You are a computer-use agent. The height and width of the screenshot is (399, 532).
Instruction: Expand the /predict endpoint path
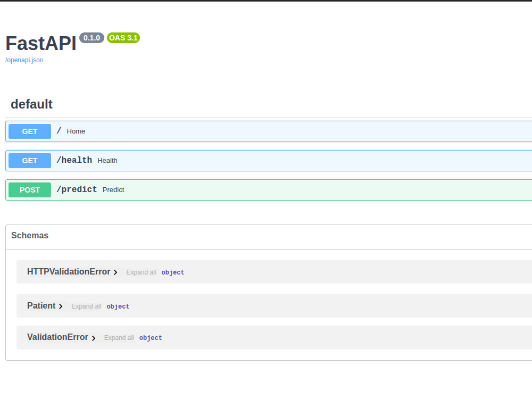(x=77, y=189)
